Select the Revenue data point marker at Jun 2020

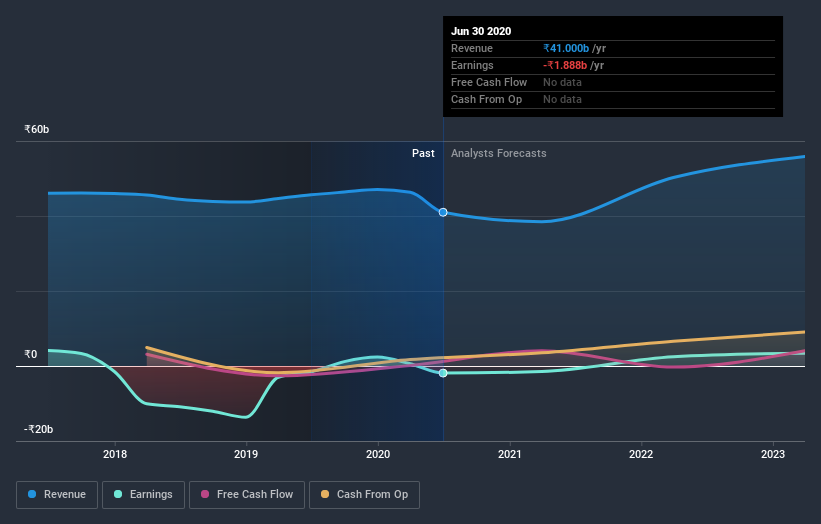pos(443,212)
